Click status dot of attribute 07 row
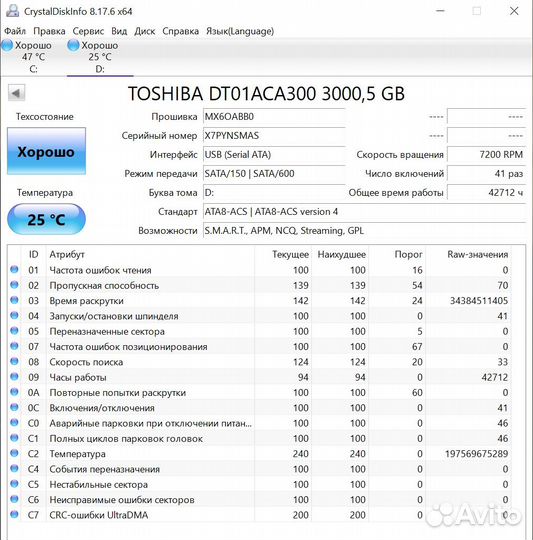The image size is (533, 540). 14,346
